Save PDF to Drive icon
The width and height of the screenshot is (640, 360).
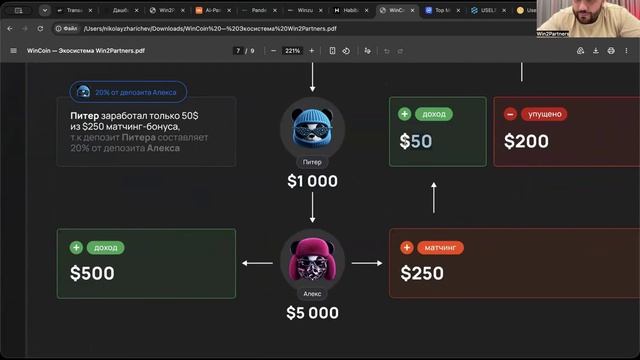(x=580, y=51)
